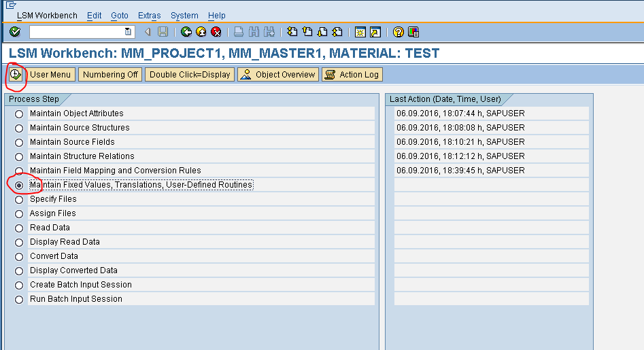Open the Object Overview button
644x350 pixels.
(x=278, y=75)
